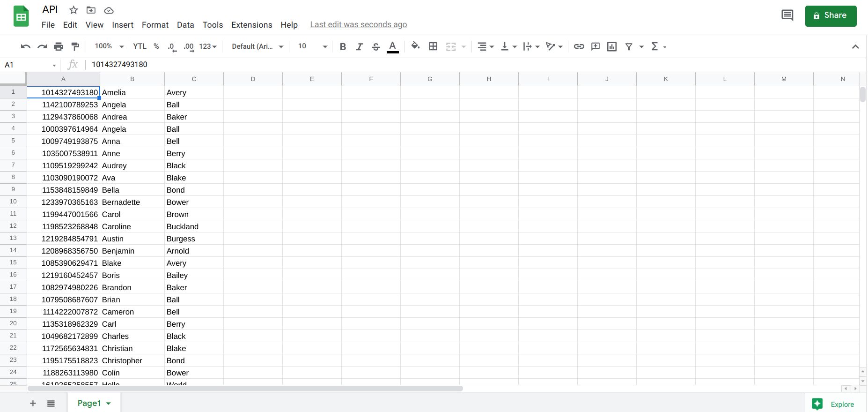Activate the Paint format tool
The width and height of the screenshot is (868, 412).
75,46
